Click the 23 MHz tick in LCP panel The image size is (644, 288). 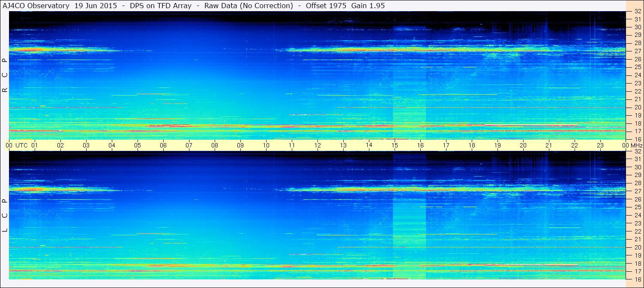(638, 223)
